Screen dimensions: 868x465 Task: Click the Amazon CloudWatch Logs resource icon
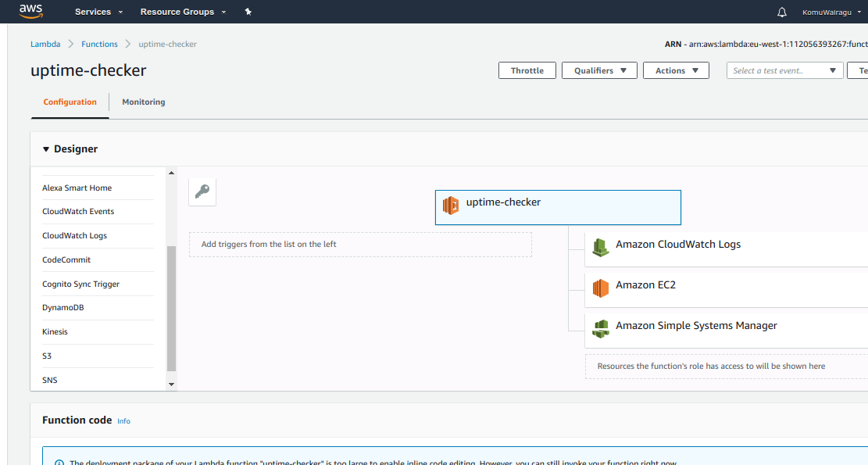tap(600, 247)
